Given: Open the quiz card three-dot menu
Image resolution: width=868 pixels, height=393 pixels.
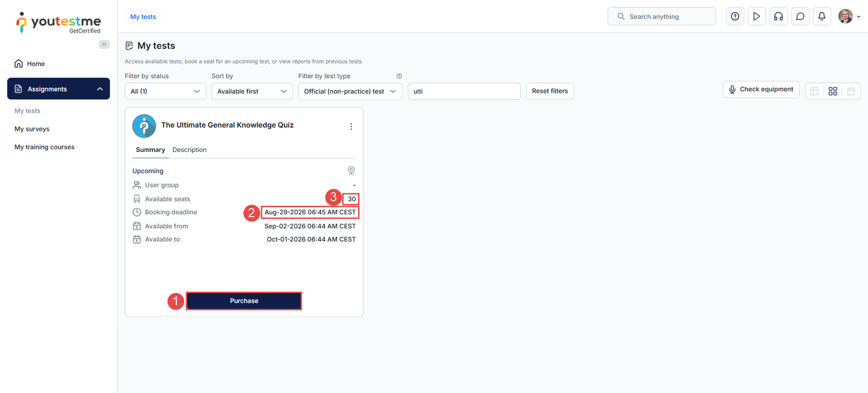Looking at the screenshot, I should (351, 126).
